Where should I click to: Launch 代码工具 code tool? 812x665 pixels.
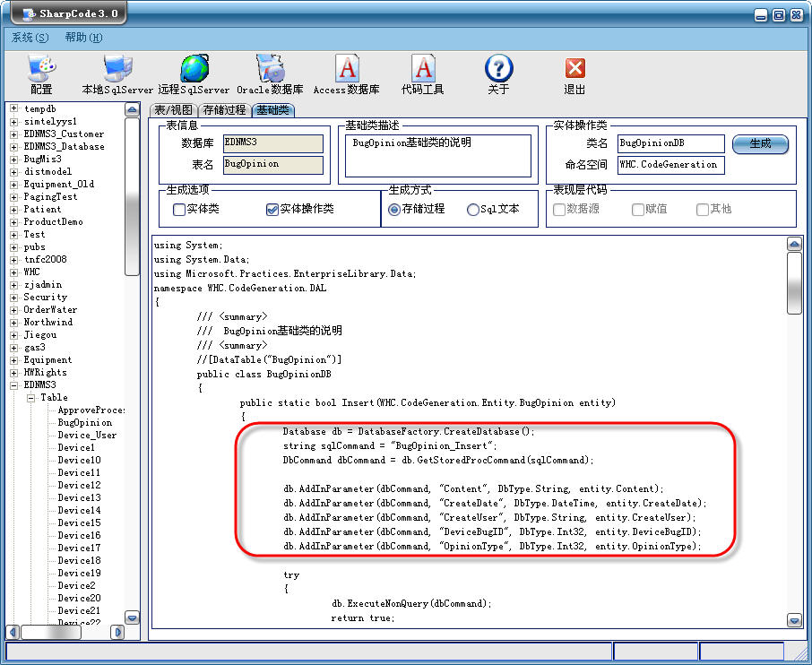(x=422, y=74)
